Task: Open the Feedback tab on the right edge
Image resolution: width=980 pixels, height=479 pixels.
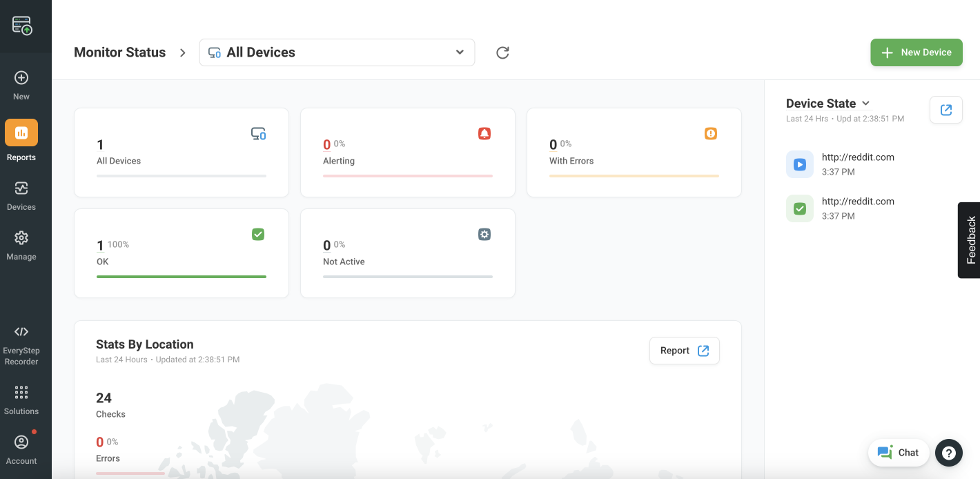Action: pyautogui.click(x=969, y=240)
